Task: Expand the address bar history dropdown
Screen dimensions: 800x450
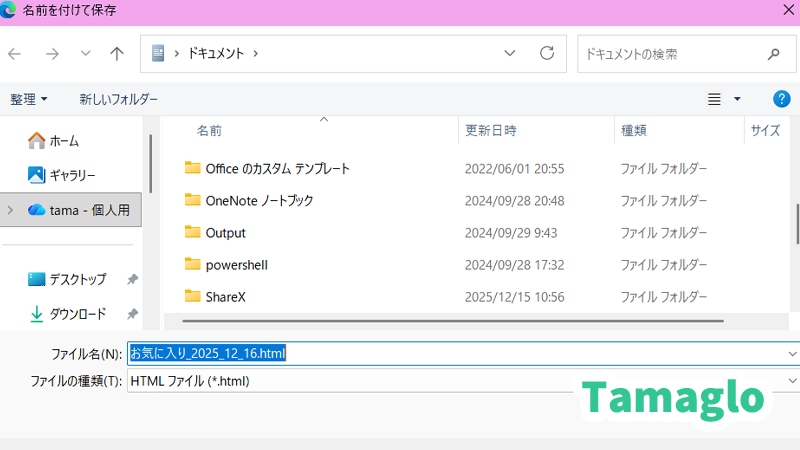Action: [x=510, y=53]
